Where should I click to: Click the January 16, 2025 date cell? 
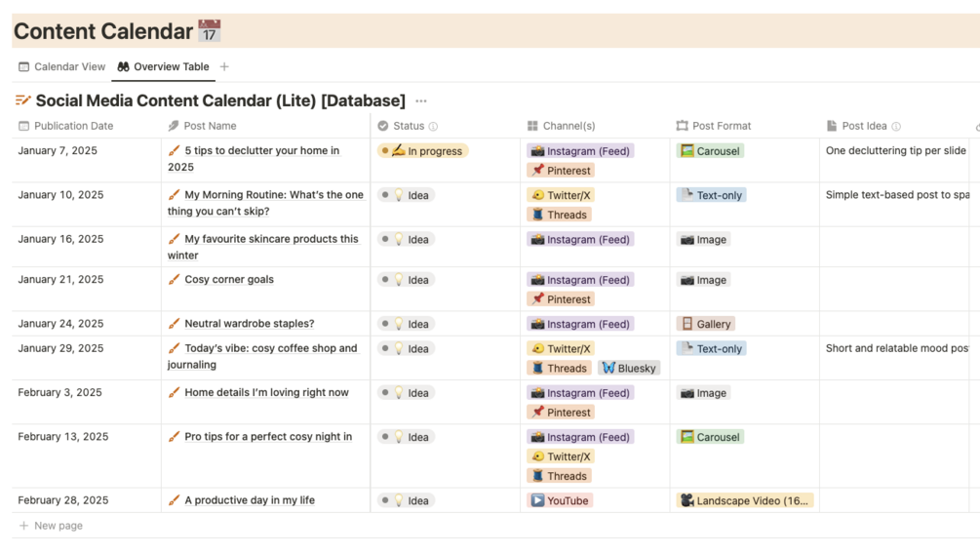[60, 239]
